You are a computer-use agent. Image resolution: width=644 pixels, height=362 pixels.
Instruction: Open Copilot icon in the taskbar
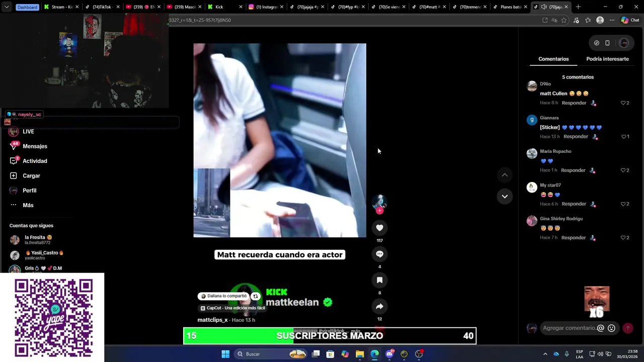point(345,354)
